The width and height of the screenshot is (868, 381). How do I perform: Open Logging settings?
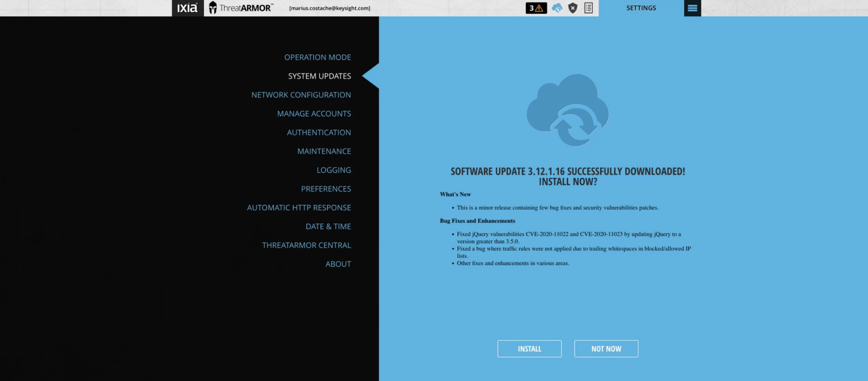334,170
